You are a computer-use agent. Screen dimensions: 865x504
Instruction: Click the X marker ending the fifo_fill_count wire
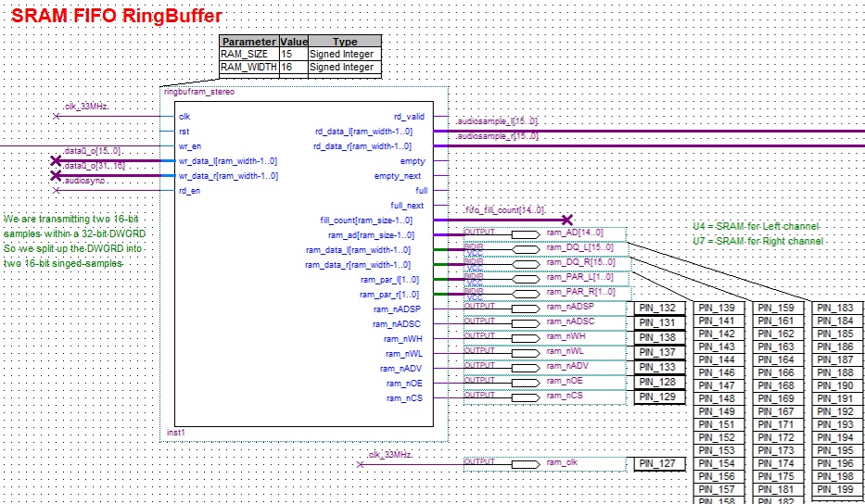click(566, 220)
